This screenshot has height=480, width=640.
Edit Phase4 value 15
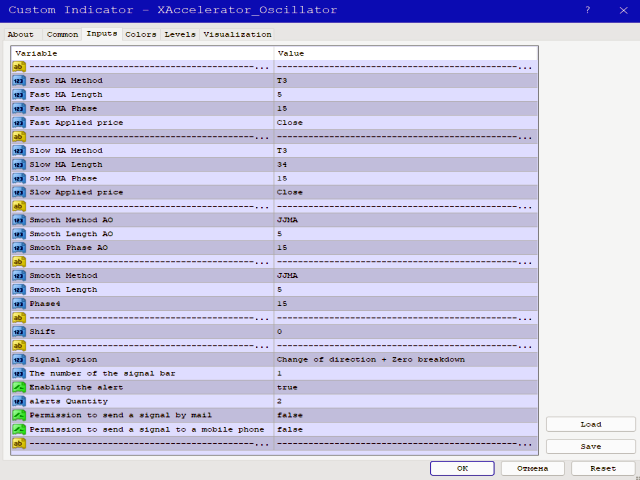point(406,304)
